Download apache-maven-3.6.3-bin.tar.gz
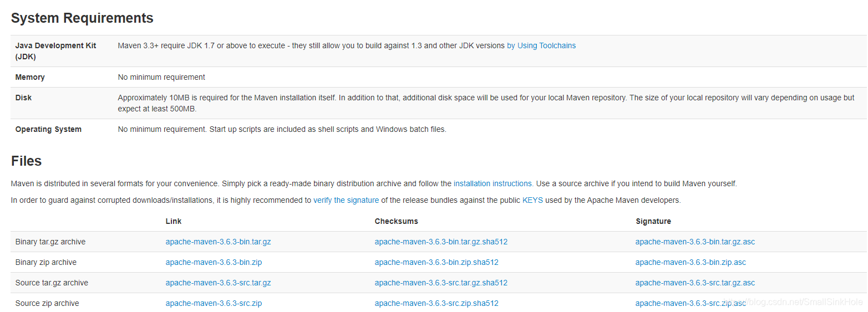 (218, 242)
